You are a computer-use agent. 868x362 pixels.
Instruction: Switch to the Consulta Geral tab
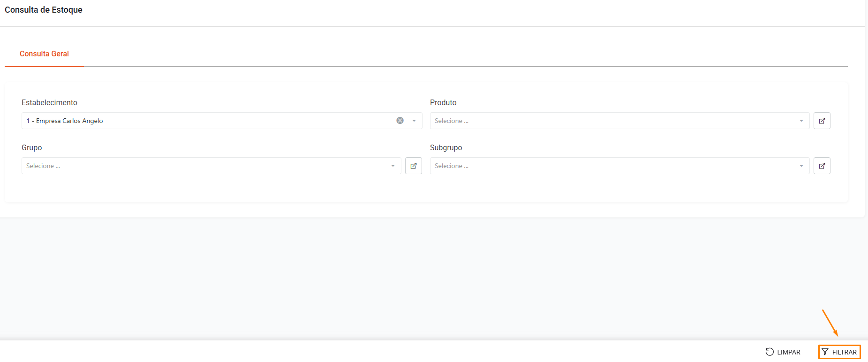(x=44, y=54)
